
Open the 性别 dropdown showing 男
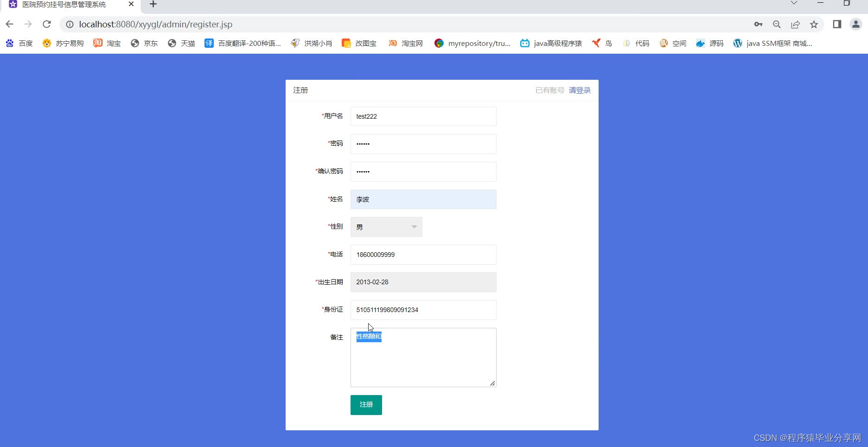pos(386,227)
